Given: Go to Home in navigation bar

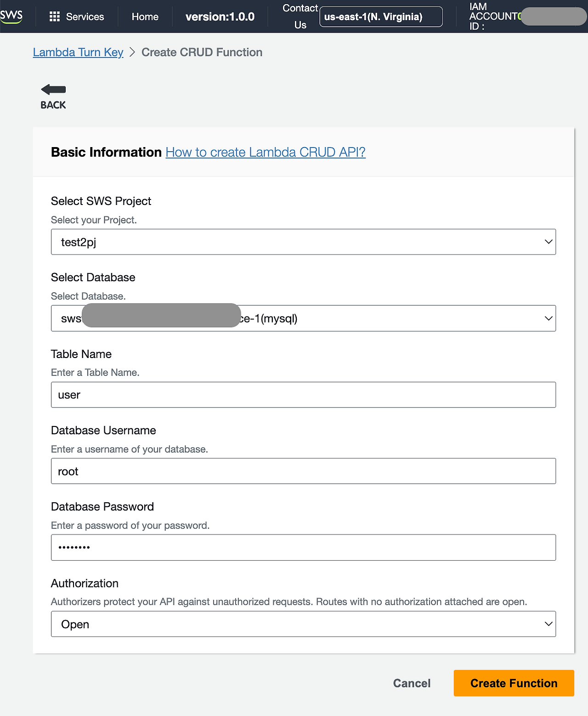Looking at the screenshot, I should 145,17.
